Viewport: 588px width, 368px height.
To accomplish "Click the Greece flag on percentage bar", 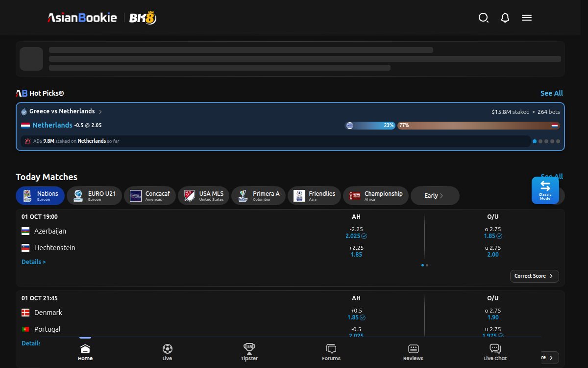I will coord(349,126).
